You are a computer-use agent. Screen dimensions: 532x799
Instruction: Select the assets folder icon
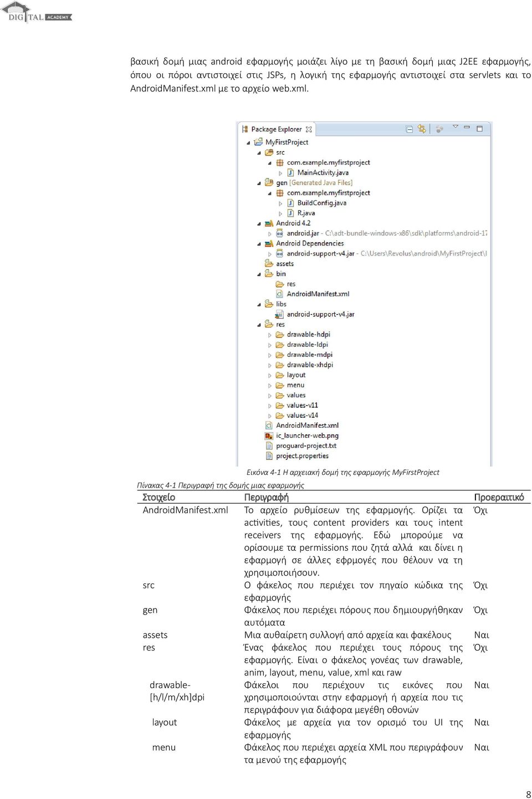(269, 264)
